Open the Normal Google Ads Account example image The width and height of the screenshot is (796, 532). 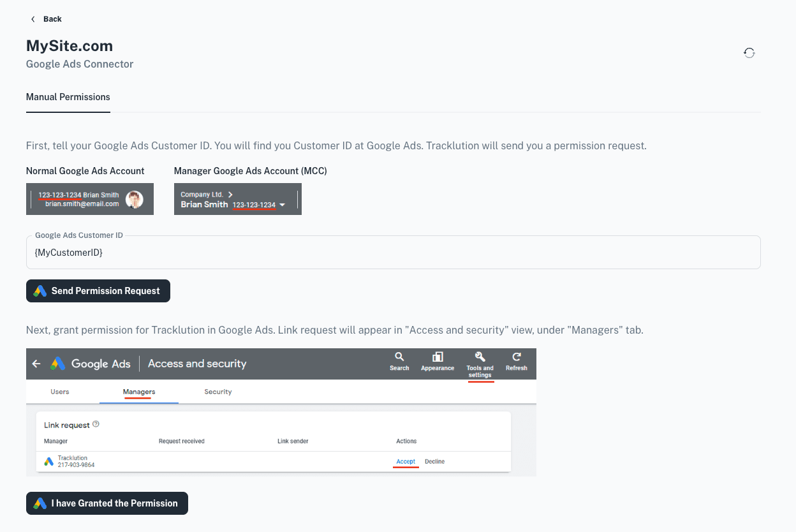point(90,199)
